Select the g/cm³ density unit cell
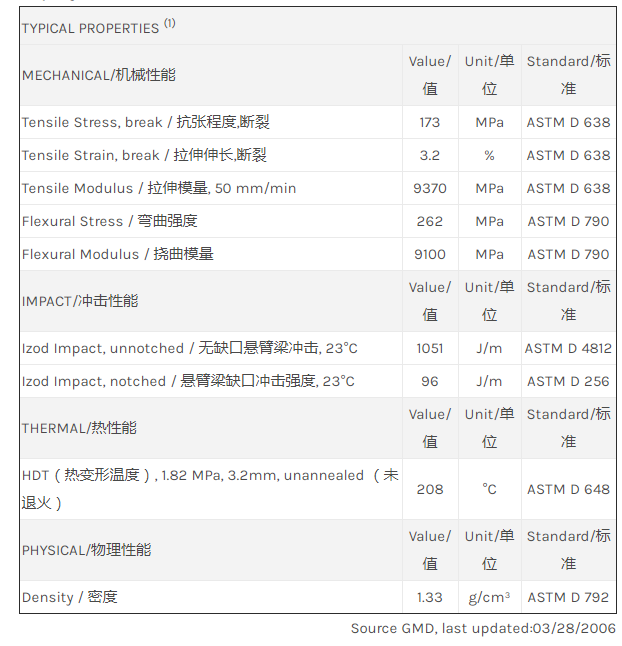 click(489, 597)
